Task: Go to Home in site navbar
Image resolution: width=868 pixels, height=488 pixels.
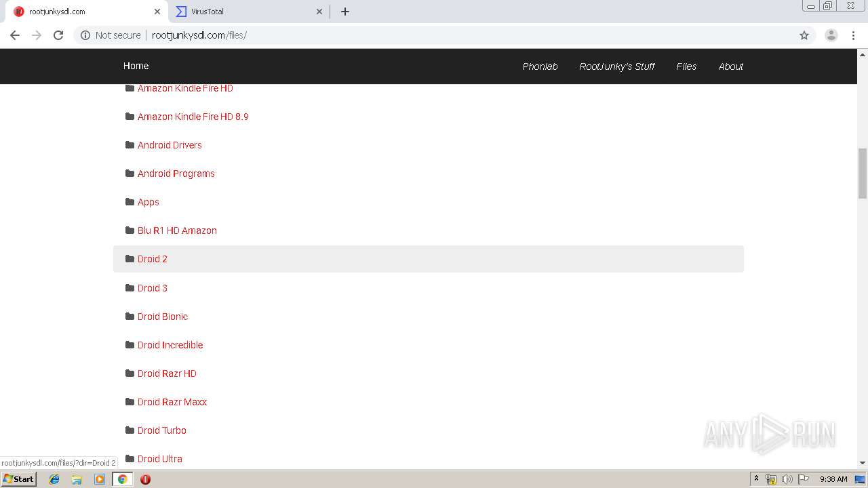Action: [136, 66]
